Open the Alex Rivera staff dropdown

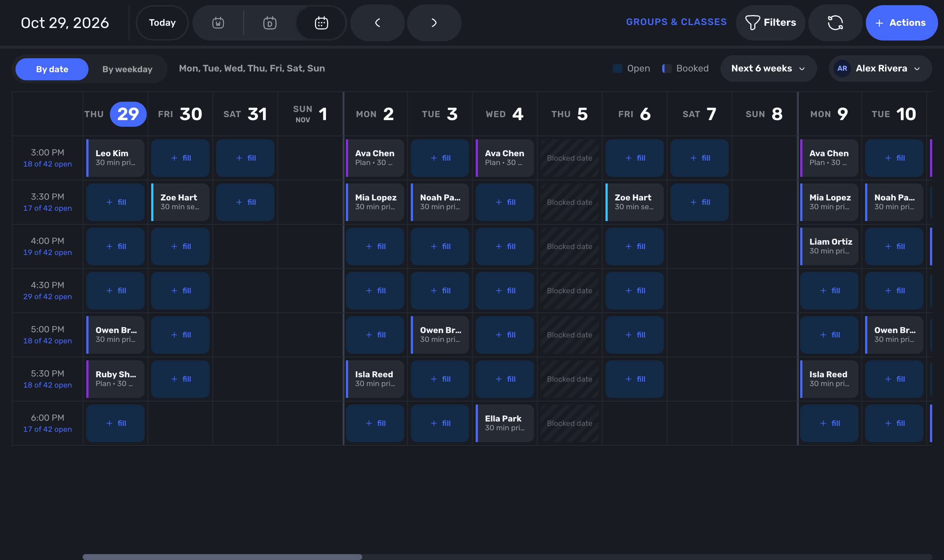tap(880, 68)
